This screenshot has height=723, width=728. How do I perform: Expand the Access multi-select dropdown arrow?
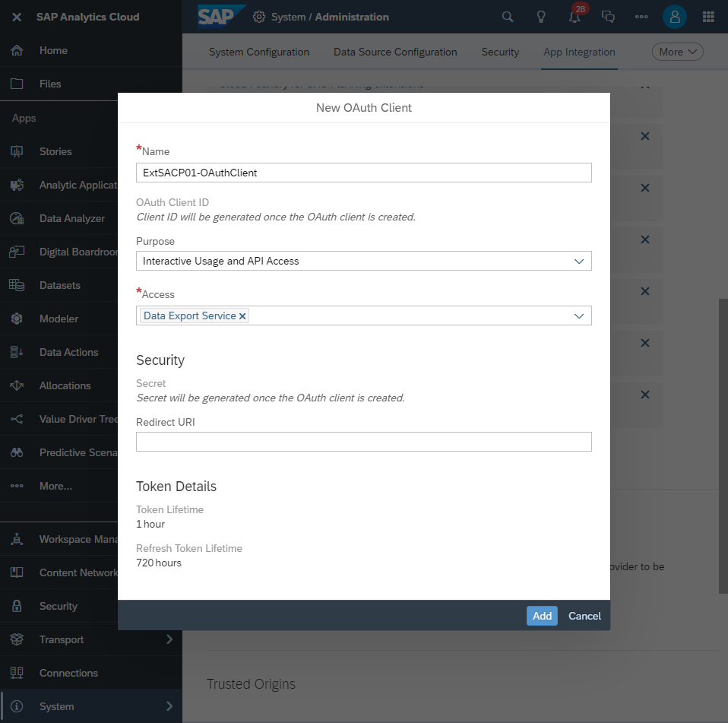pyautogui.click(x=579, y=316)
